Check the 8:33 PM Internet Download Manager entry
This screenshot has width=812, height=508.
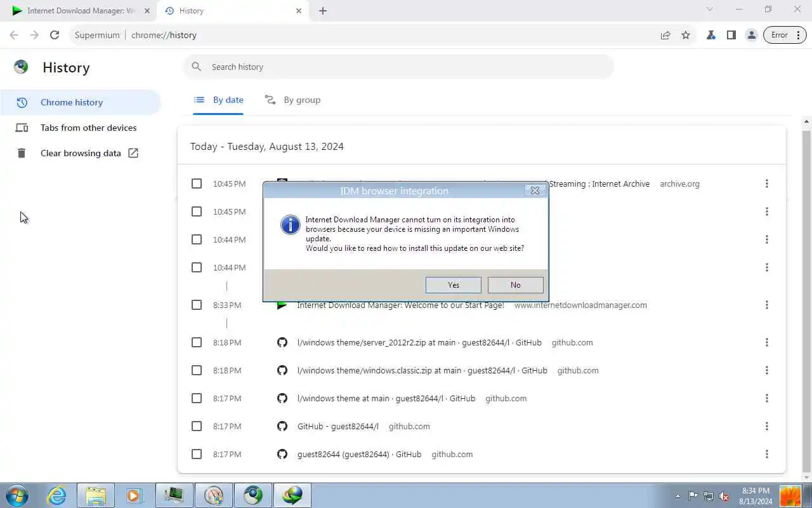(197, 305)
